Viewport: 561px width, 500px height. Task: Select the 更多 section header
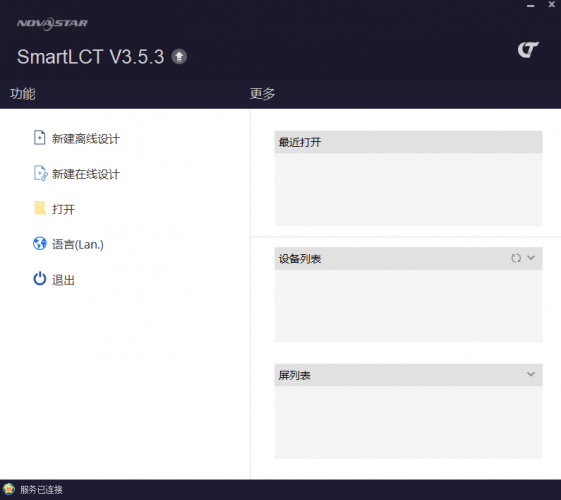click(262, 94)
